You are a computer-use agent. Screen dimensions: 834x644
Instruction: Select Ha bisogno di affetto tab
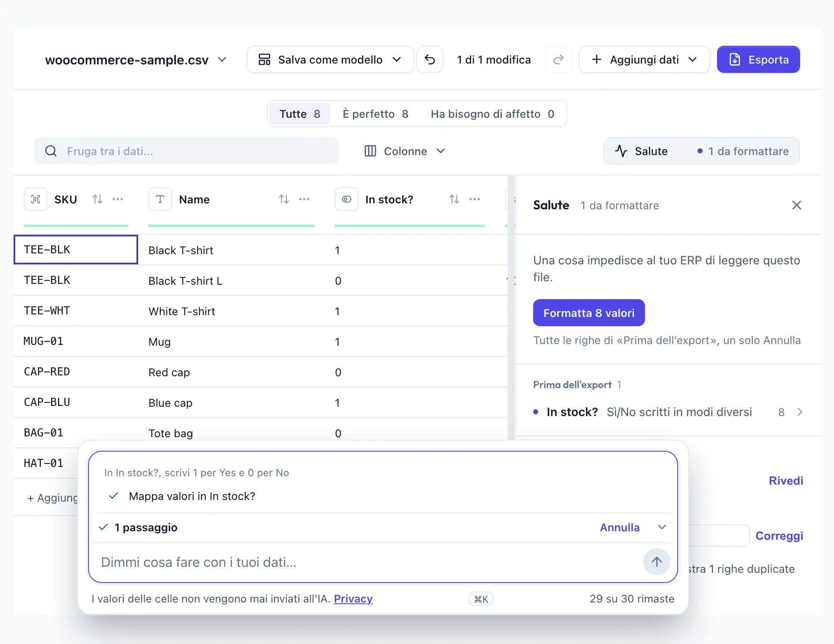492,114
